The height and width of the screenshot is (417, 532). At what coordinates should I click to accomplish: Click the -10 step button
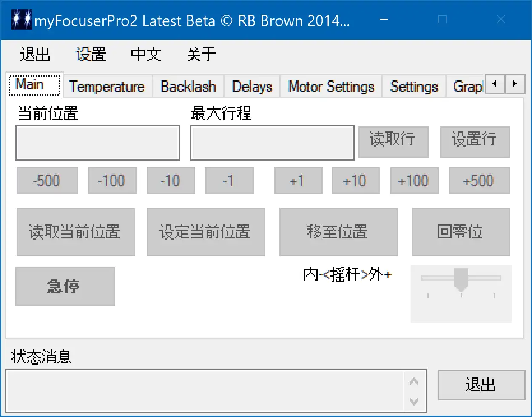(x=171, y=181)
